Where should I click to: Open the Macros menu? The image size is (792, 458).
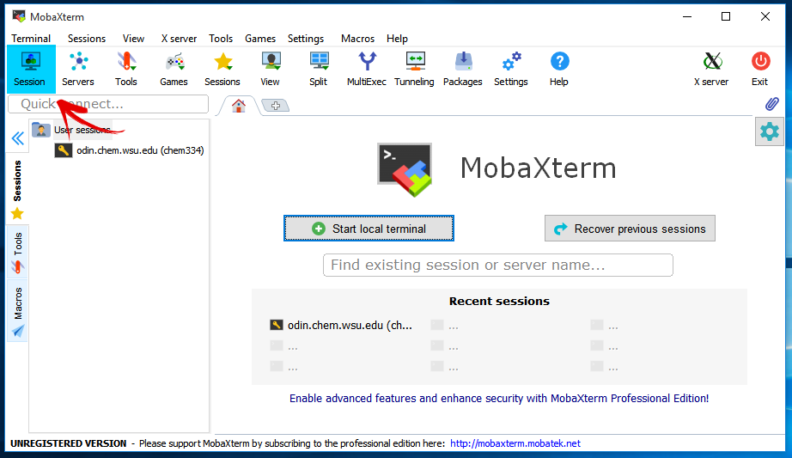click(x=357, y=38)
